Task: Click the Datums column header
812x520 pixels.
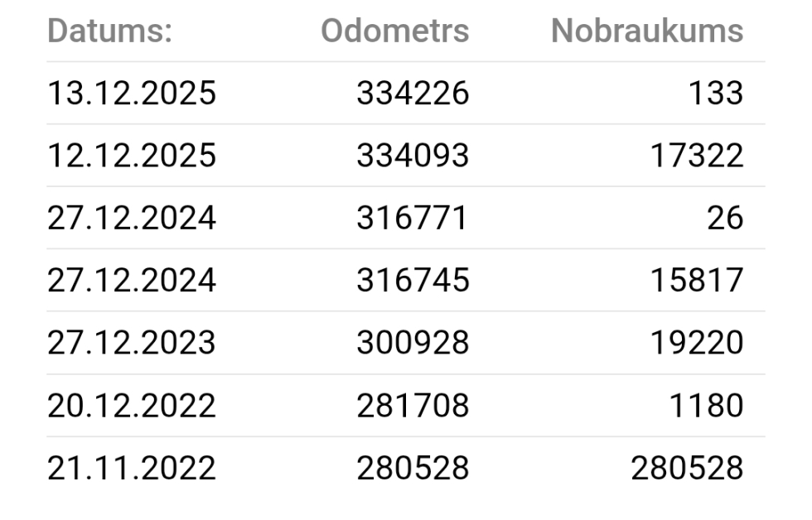Action: (x=110, y=31)
